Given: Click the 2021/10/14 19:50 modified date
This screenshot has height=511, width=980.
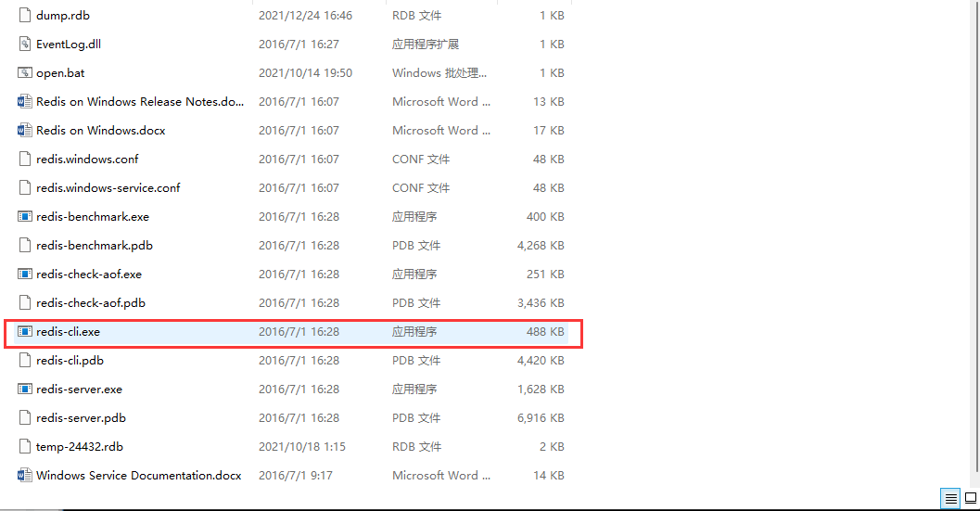Looking at the screenshot, I should (306, 73).
